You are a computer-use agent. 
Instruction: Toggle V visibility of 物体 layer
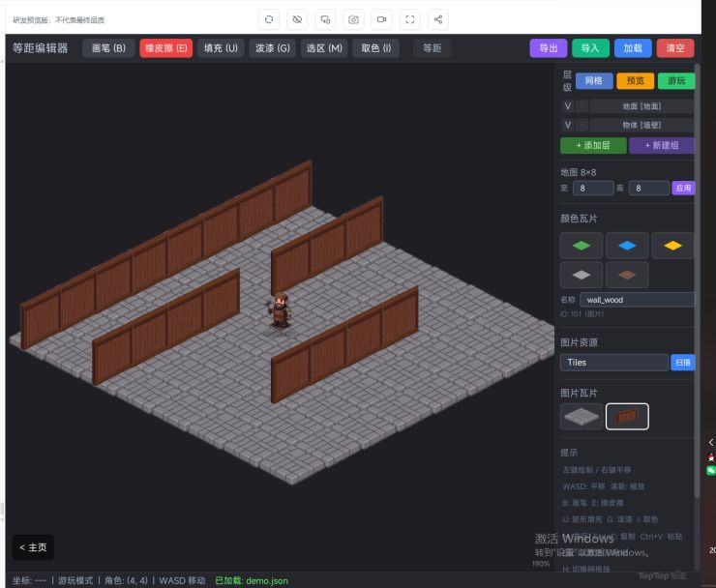(568, 125)
